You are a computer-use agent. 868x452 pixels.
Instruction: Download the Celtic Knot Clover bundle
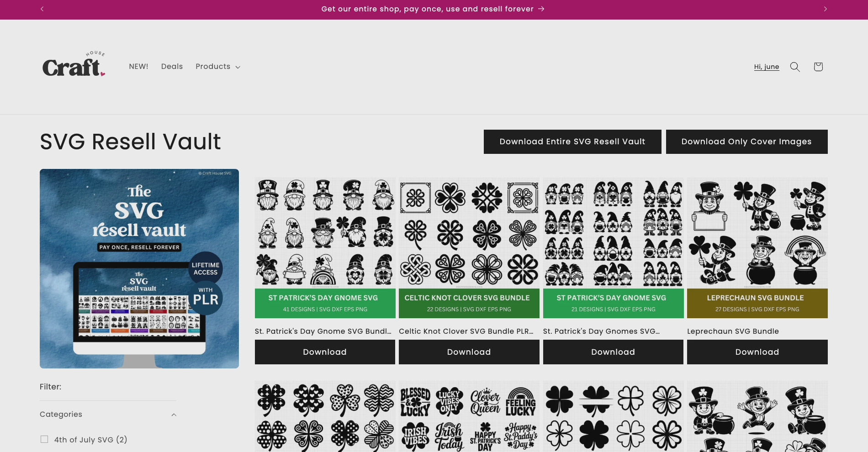coord(469,352)
